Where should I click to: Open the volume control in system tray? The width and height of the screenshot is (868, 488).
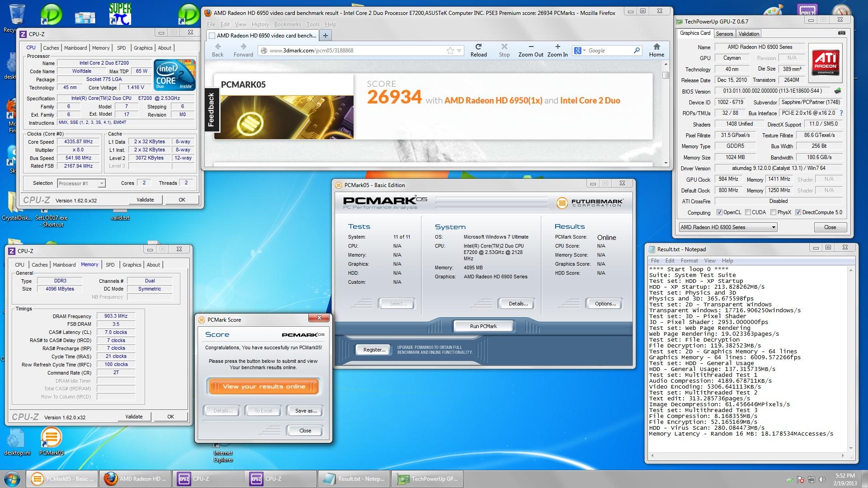coord(822,479)
